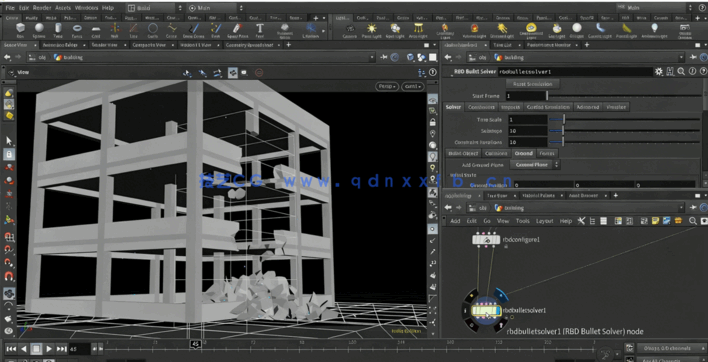Open the File menu
Screen dimensions: 708x362
(x=10, y=8)
